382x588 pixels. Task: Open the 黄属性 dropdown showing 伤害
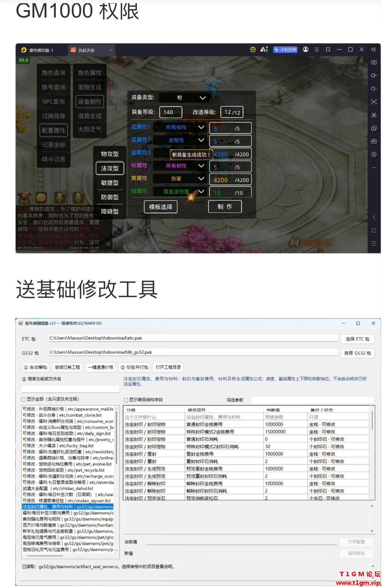pos(180,179)
